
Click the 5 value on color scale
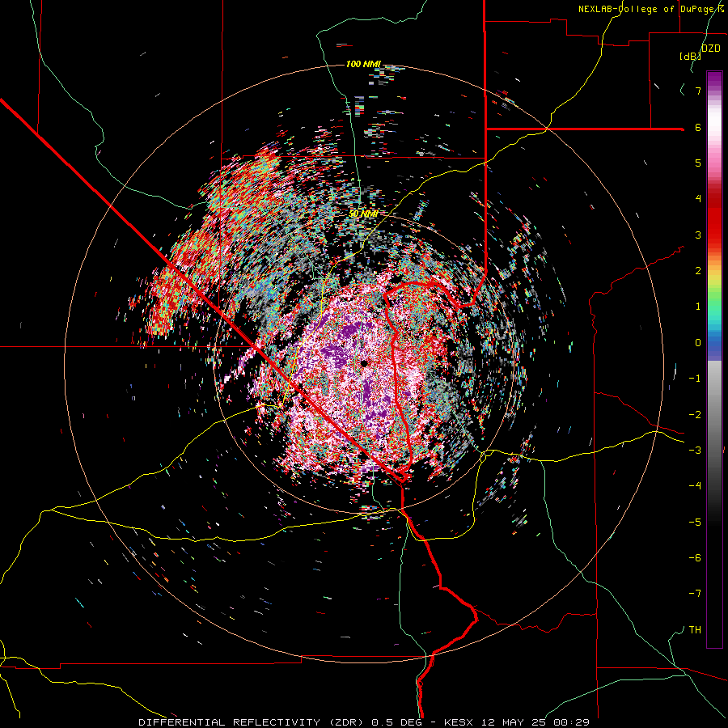[x=698, y=163]
